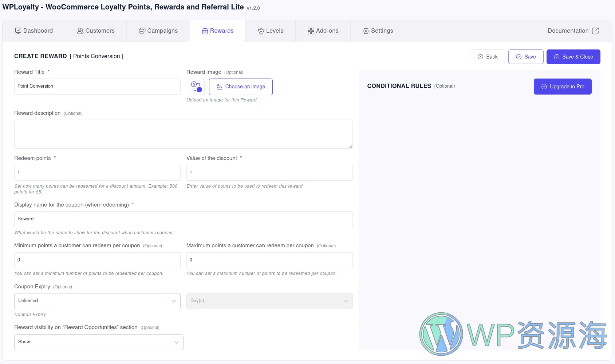
Task: Click the plus icon in Upgrade to Pro
Action: pos(544,87)
